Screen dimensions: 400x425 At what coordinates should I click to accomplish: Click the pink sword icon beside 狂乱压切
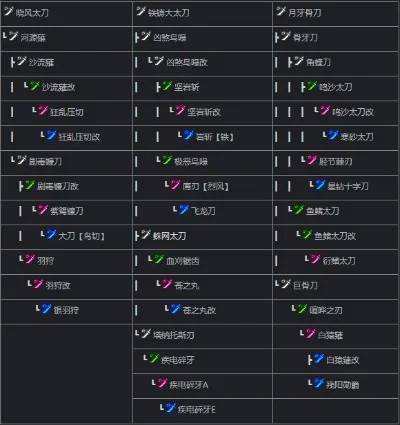pos(43,110)
